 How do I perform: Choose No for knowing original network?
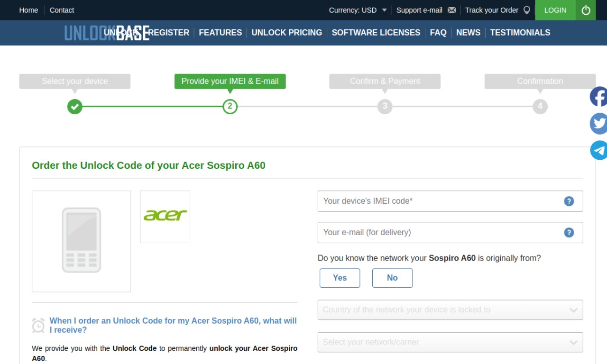point(392,278)
